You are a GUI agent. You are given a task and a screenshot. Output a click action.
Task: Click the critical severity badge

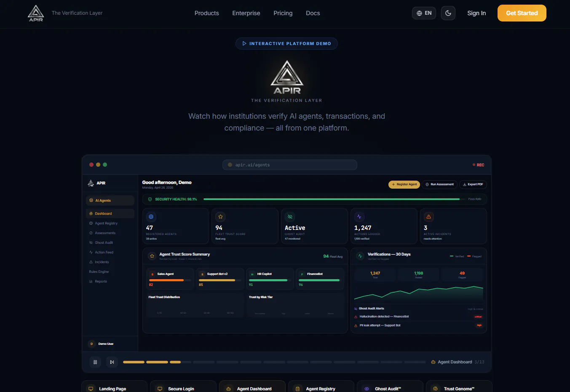[478, 317]
